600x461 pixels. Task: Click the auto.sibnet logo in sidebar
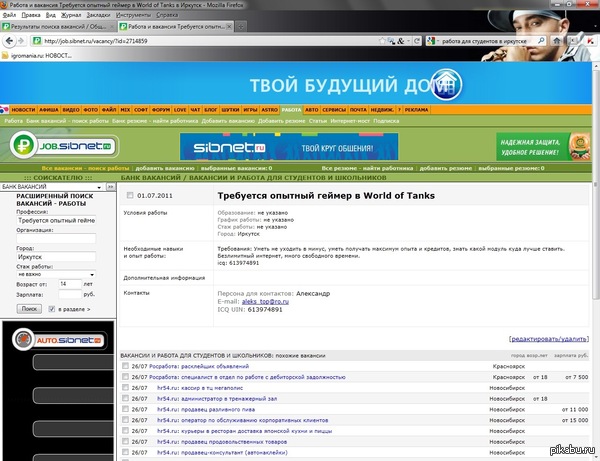tap(58, 339)
